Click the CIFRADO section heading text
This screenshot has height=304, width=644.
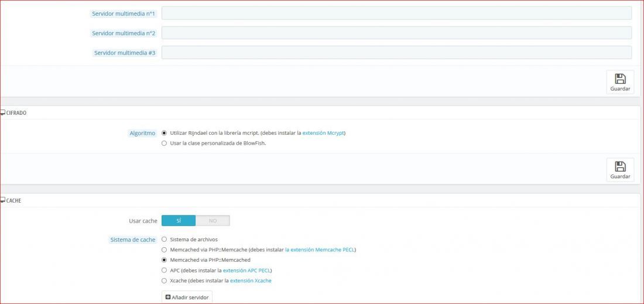point(16,113)
